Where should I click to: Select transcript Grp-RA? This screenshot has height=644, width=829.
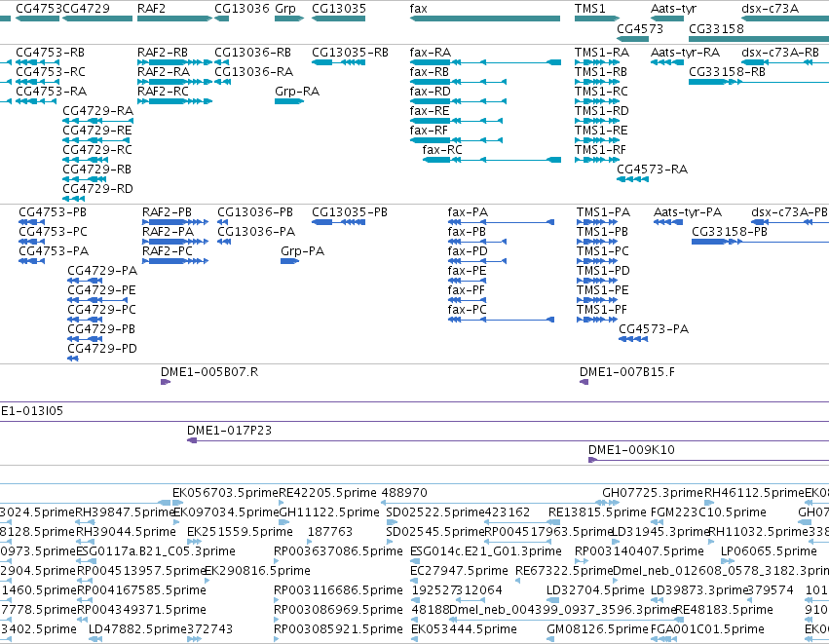289,101
